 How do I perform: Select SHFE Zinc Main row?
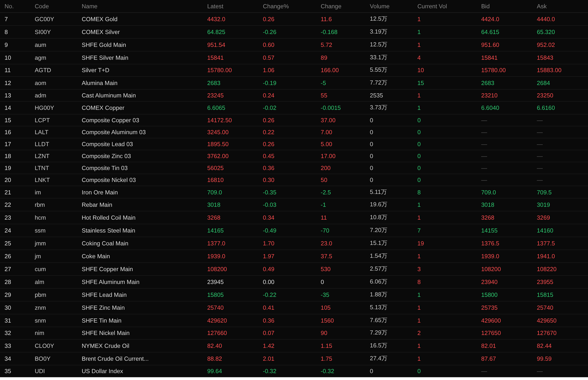(x=294, y=308)
